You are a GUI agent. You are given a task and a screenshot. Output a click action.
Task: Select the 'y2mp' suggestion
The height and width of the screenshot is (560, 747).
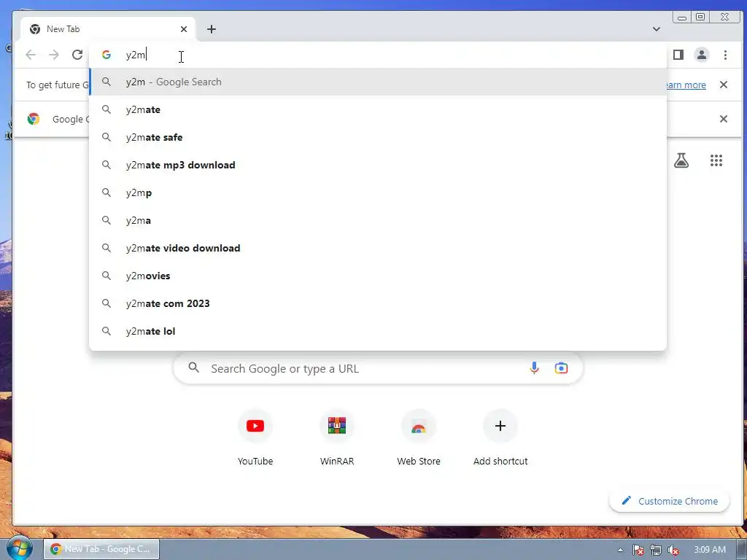pos(378,192)
